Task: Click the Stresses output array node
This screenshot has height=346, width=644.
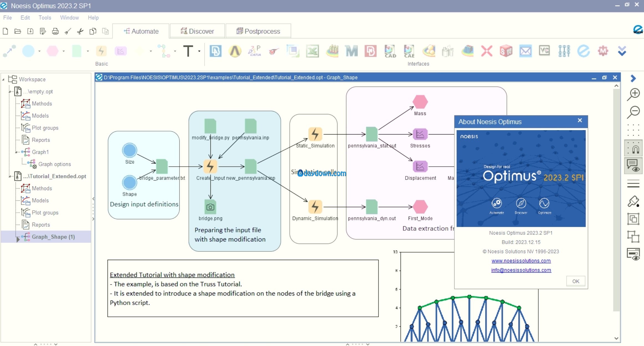Action: 420,134
